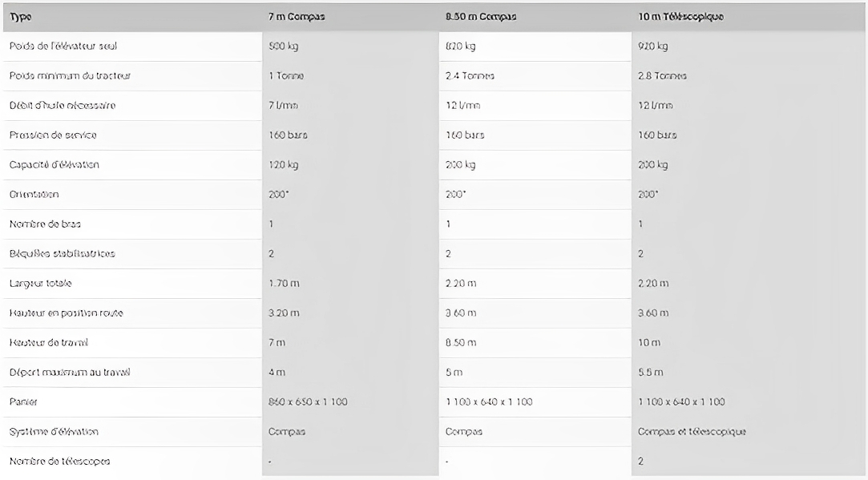Select the "Hauteur en position route" label
This screenshot has width=868, height=480.
coord(67,313)
